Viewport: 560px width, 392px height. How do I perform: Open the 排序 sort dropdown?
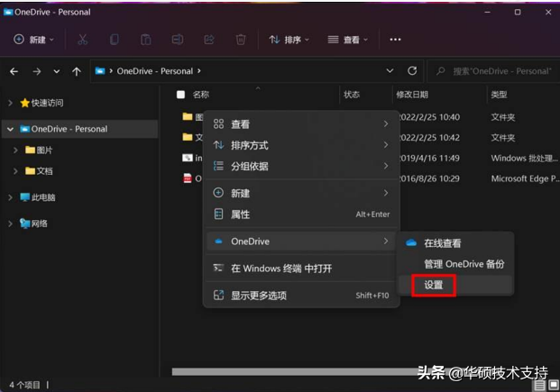pyautogui.click(x=289, y=40)
